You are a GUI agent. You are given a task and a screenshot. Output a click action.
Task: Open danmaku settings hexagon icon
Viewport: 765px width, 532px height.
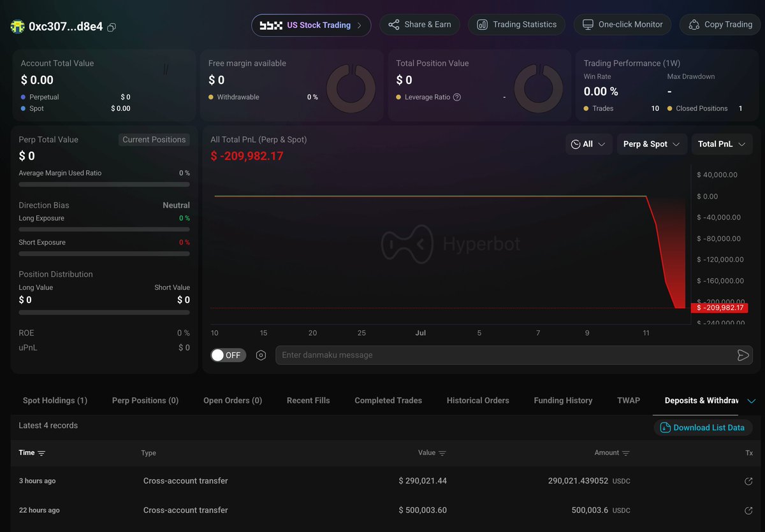[x=261, y=355]
